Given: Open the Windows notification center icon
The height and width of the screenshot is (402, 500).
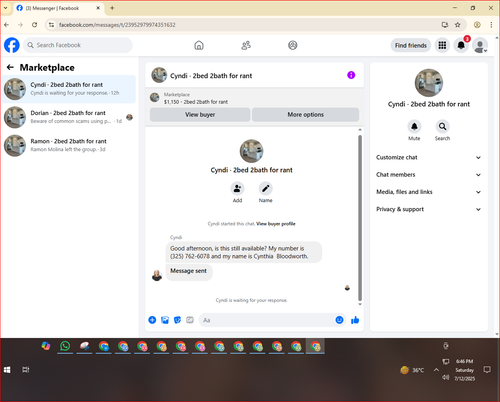Looking at the screenshot, I should point(487,370).
